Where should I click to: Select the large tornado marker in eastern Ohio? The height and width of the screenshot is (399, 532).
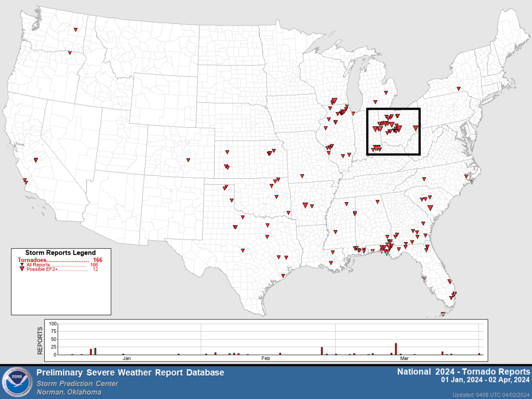pyautogui.click(x=416, y=128)
